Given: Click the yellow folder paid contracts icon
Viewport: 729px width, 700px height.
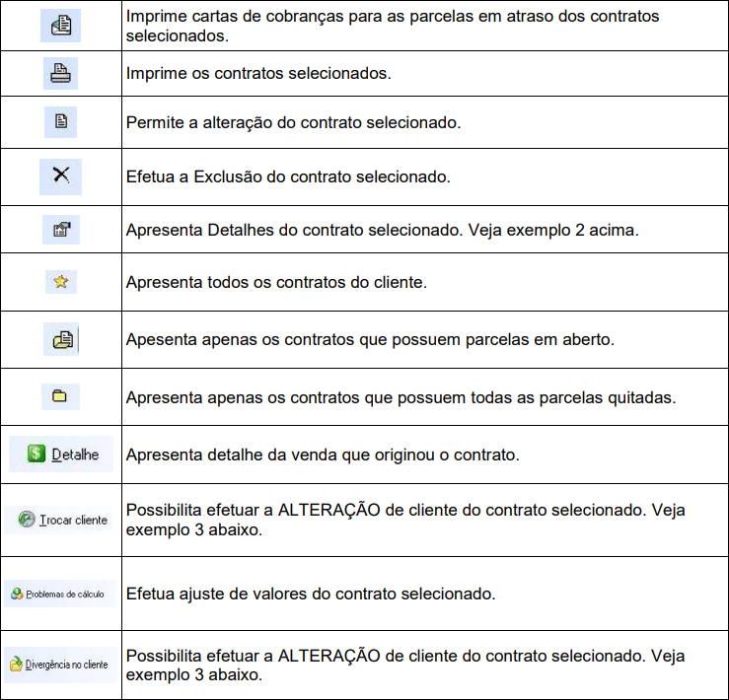Looking at the screenshot, I should [60, 396].
